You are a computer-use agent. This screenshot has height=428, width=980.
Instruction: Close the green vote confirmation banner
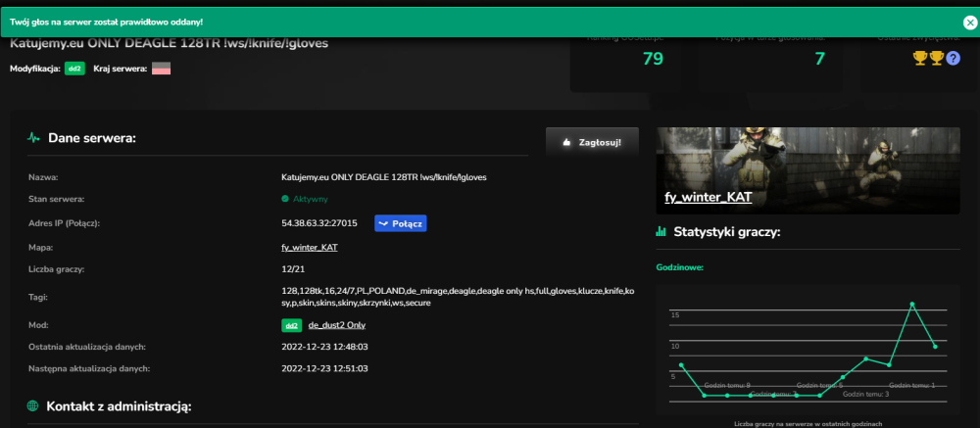click(969, 23)
